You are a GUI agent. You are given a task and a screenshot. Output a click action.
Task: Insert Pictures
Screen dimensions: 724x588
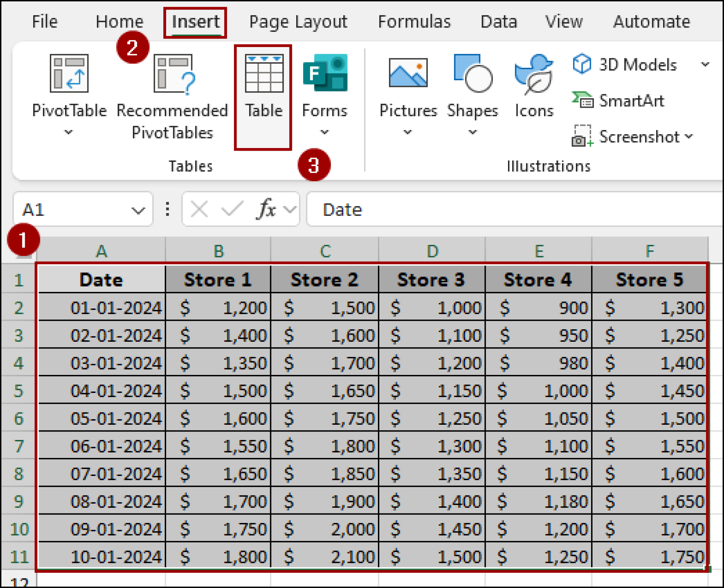408,85
